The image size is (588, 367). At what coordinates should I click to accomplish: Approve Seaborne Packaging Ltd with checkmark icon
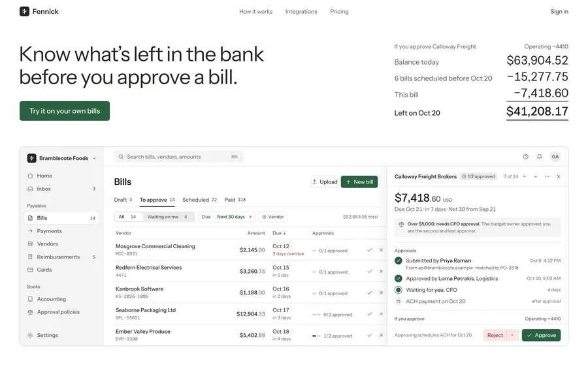[x=370, y=314]
